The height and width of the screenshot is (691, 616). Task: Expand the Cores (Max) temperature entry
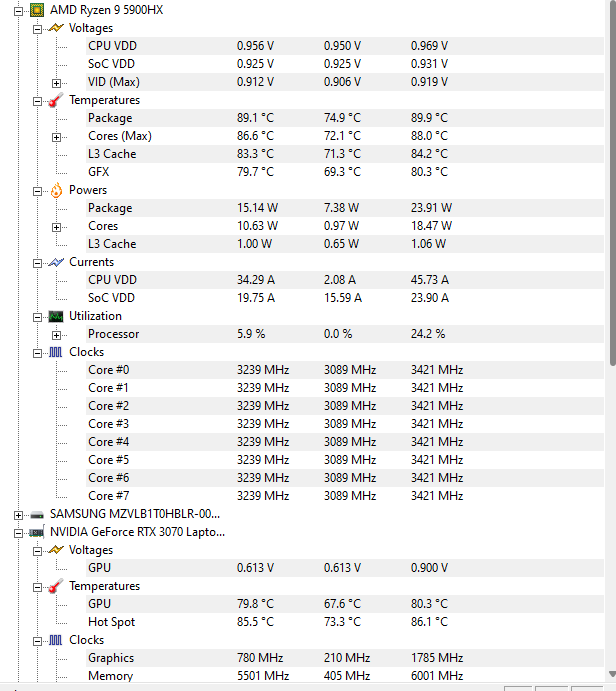coord(56,137)
